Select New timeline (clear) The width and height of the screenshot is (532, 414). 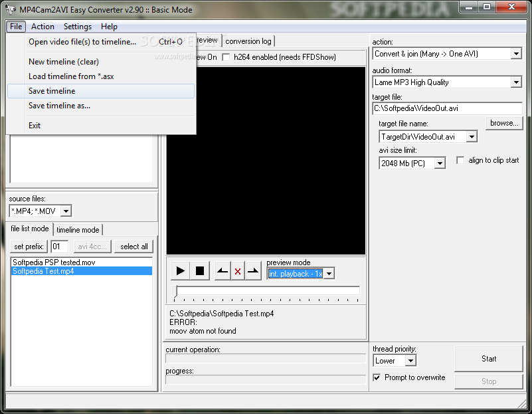(x=101, y=62)
